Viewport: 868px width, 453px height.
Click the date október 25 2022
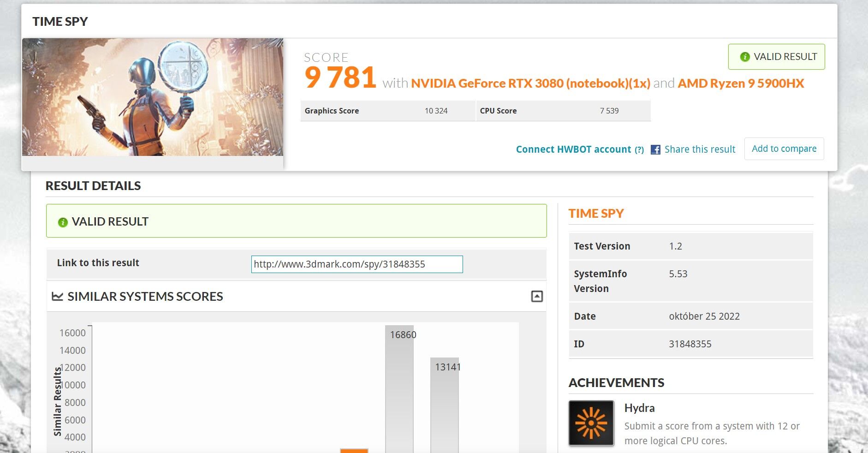pyautogui.click(x=704, y=316)
